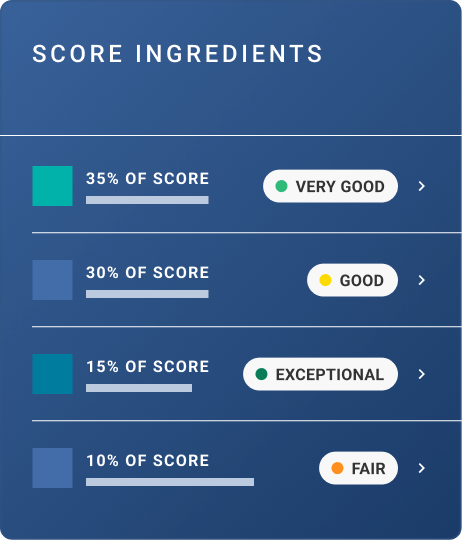This screenshot has height=540, width=462.
Task: Click the bar under 35% of score
Action: pyautogui.click(x=147, y=200)
